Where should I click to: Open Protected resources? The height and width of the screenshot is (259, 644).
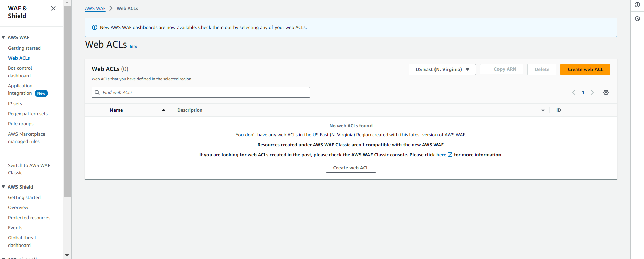pos(29,218)
